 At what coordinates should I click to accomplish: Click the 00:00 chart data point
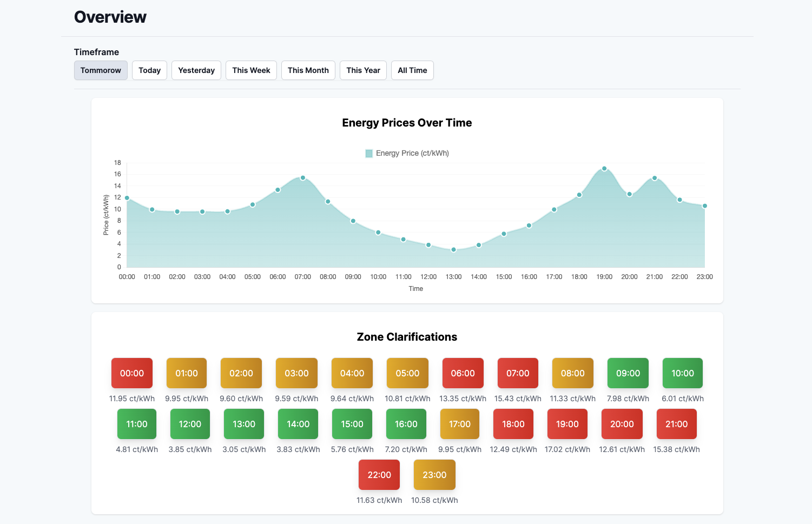[x=127, y=198]
